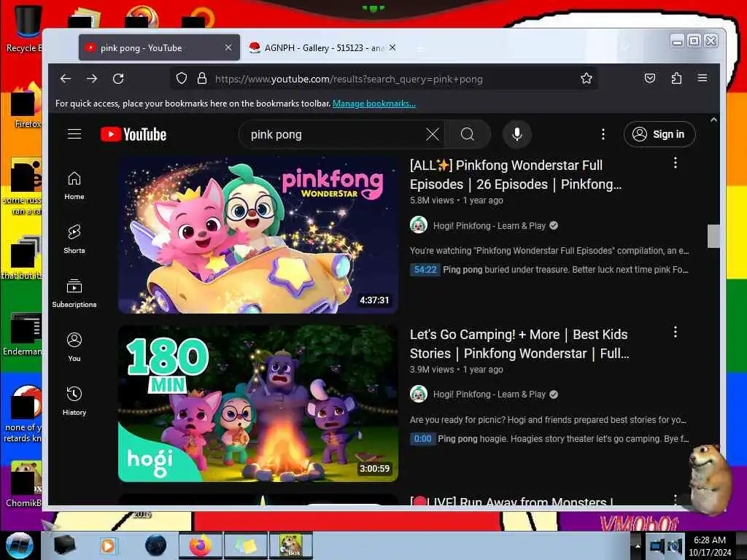This screenshot has width=747, height=560.
Task: Open the You section in the sidebar
Action: pos(74,347)
